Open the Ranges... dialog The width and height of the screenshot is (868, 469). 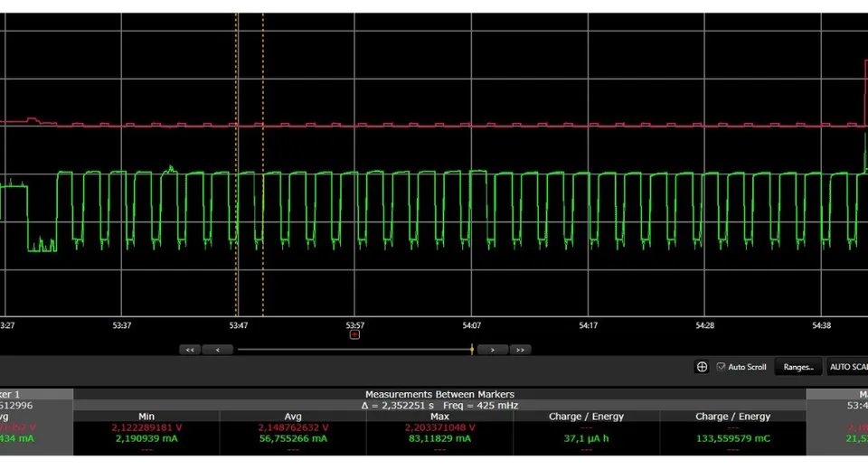pyautogui.click(x=798, y=367)
